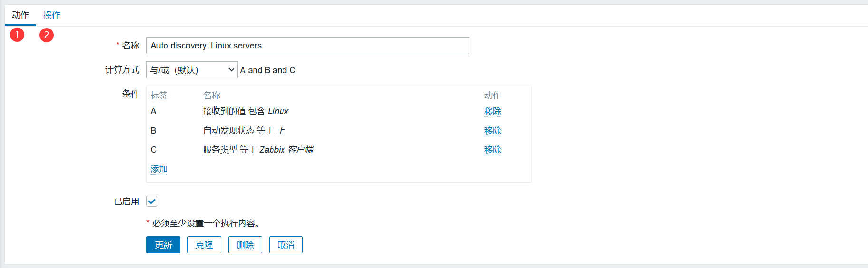
Task: Click the red circle marker labeled 1
Action: pyautogui.click(x=17, y=35)
